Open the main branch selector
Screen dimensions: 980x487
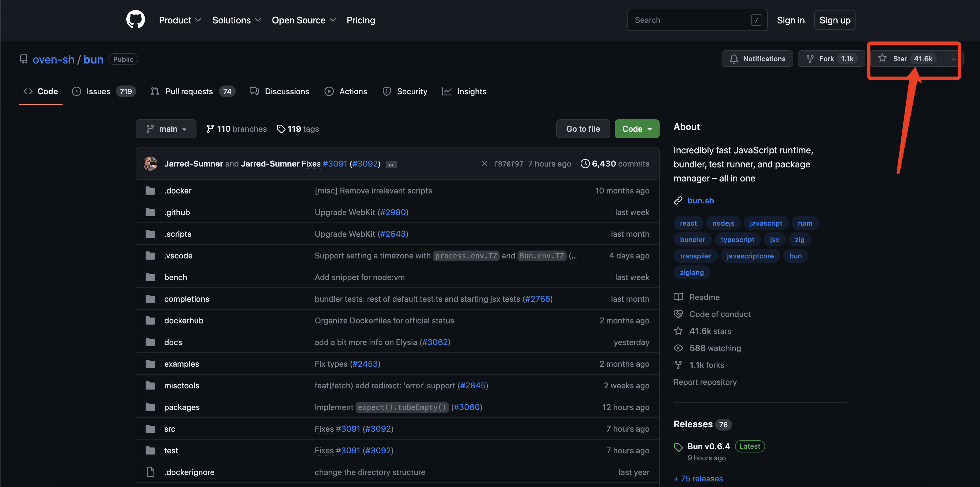pyautogui.click(x=166, y=129)
